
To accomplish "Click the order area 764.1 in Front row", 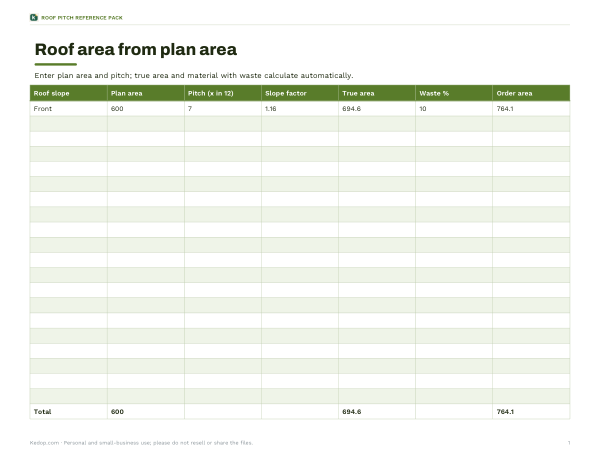I will [505, 109].
